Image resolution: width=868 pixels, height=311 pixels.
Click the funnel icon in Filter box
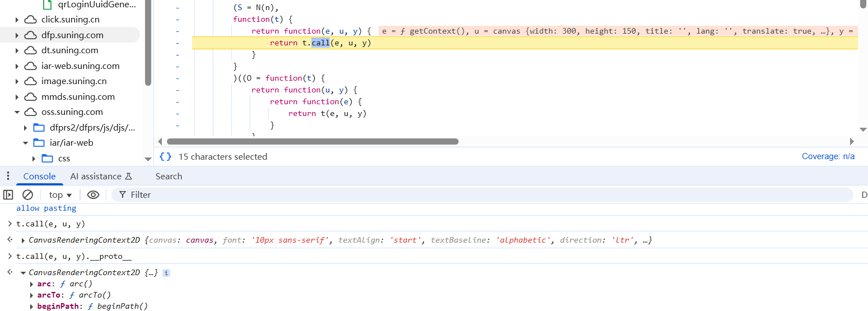point(123,194)
